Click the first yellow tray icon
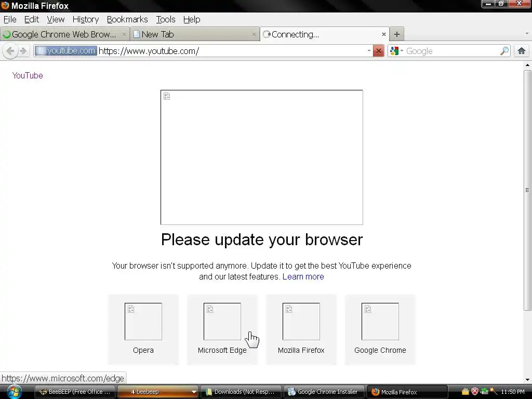Image resolution: width=532 pixels, height=399 pixels. [x=465, y=392]
